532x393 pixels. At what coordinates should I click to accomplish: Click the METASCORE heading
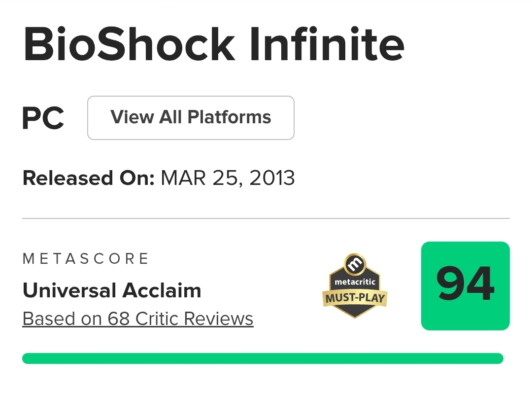(86, 259)
